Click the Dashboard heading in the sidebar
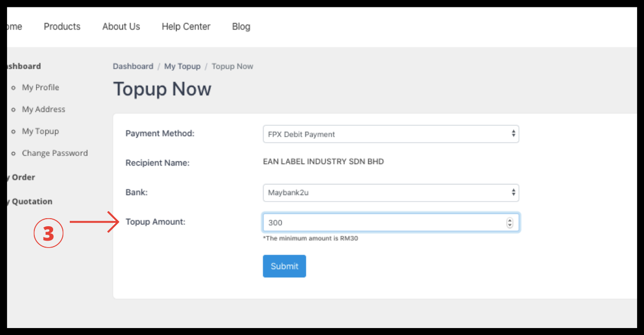Viewport: 644px width, 335px height. tap(23, 66)
